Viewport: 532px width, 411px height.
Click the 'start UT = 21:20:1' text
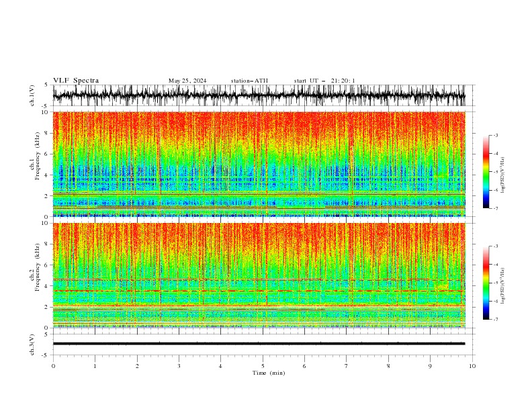tap(324, 81)
